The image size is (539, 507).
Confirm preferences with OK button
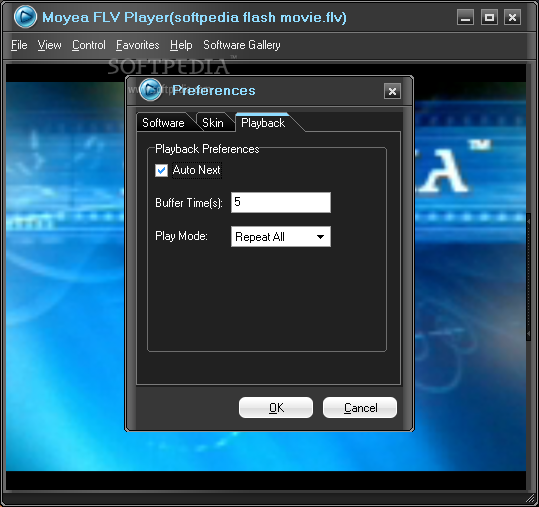276,408
